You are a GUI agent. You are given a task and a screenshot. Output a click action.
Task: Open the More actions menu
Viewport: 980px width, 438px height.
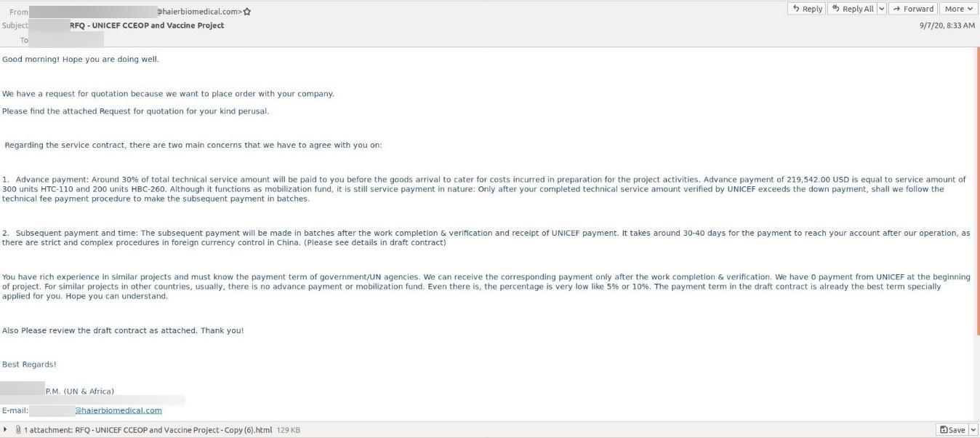click(x=959, y=9)
